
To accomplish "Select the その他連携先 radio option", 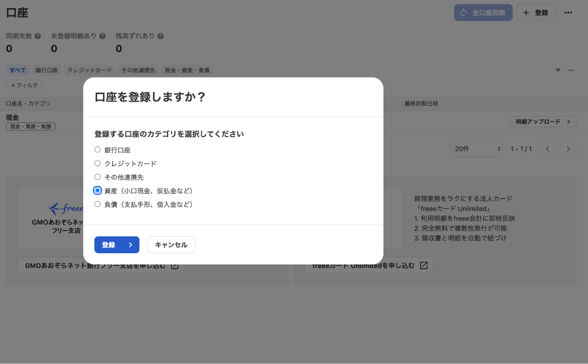I will tap(97, 177).
